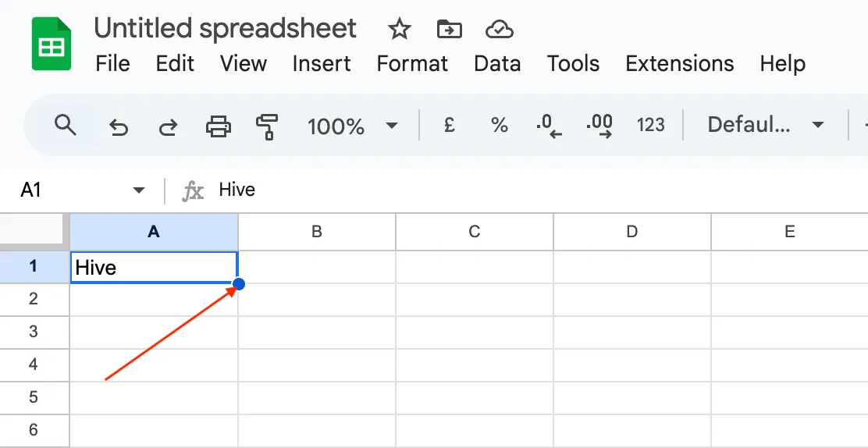Open the 123 more formats button
This screenshot has height=448, width=868.
(650, 125)
